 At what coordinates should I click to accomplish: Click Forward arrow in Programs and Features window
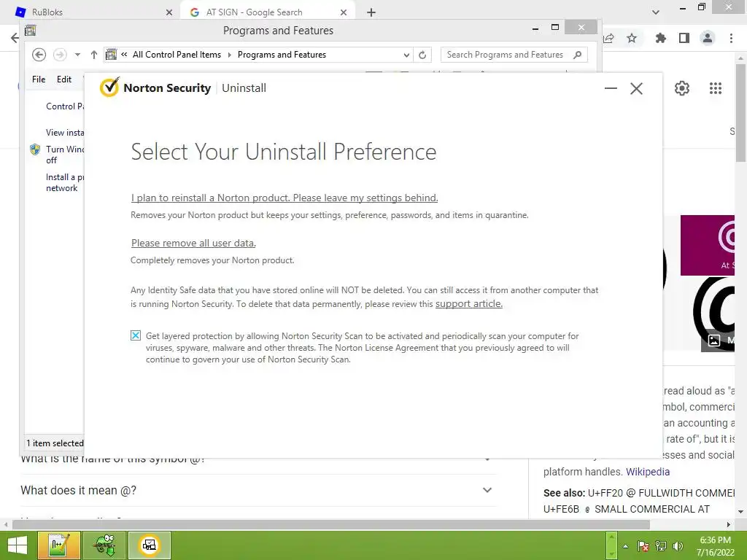coord(60,55)
